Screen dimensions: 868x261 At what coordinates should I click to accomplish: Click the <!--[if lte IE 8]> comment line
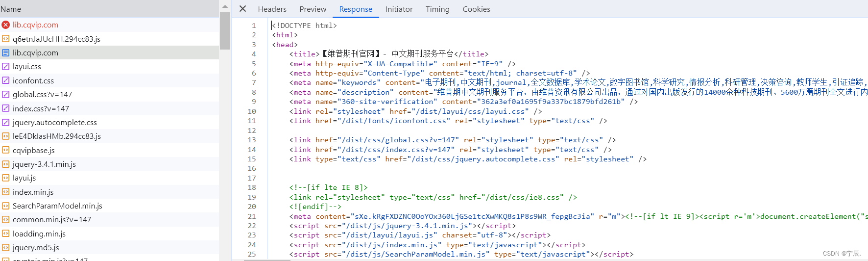pos(328,187)
